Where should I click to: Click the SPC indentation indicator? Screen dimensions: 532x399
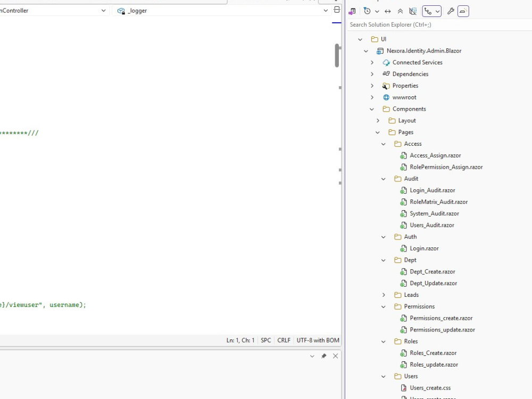click(265, 340)
